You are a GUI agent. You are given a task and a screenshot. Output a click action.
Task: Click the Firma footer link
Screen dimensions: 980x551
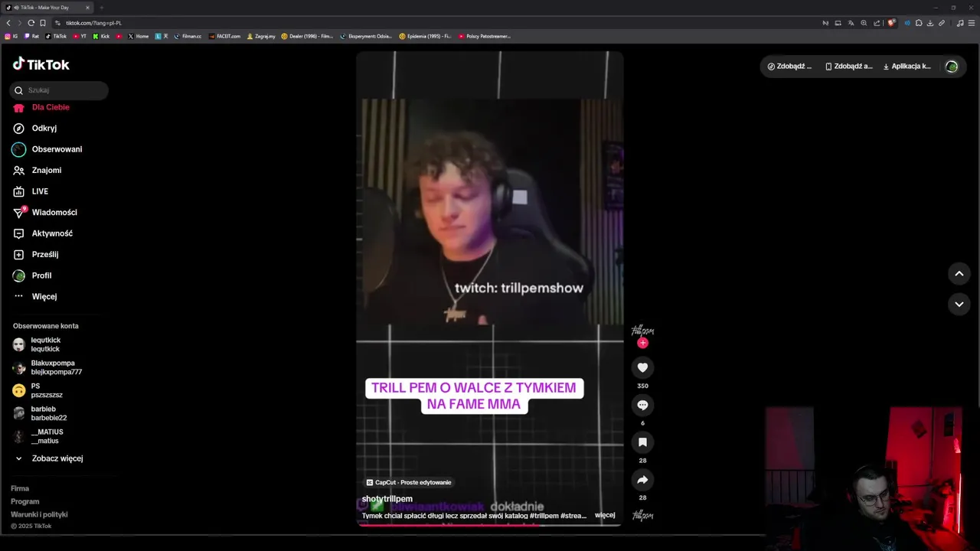pos(20,488)
